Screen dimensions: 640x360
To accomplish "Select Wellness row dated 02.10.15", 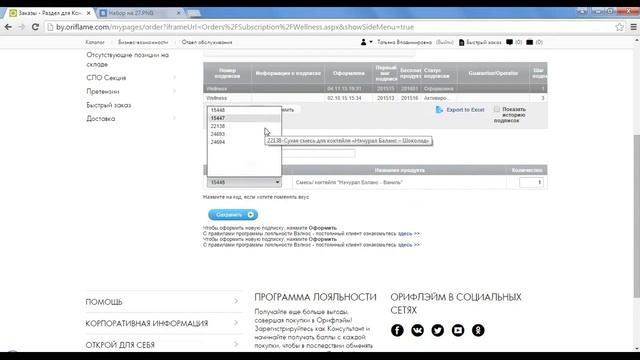I will tap(375, 98).
